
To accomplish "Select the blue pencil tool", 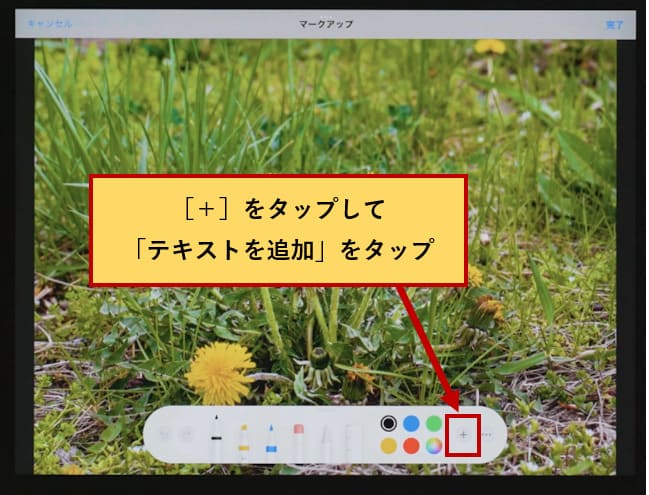I will [271, 442].
